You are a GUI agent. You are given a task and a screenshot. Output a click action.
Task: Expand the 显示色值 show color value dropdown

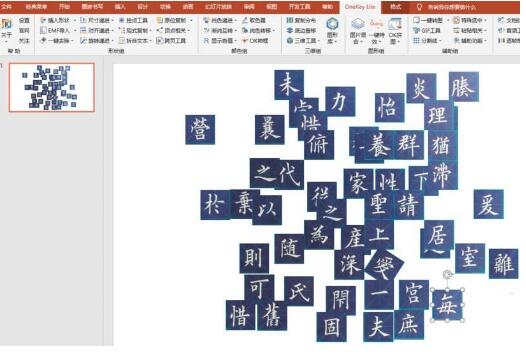click(235, 41)
